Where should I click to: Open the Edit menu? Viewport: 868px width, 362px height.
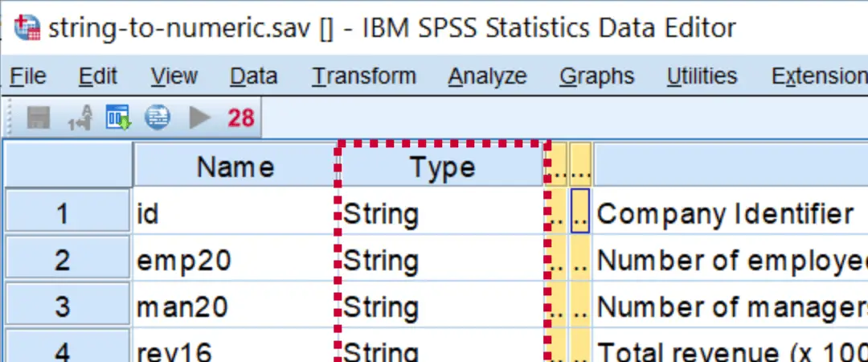point(98,76)
